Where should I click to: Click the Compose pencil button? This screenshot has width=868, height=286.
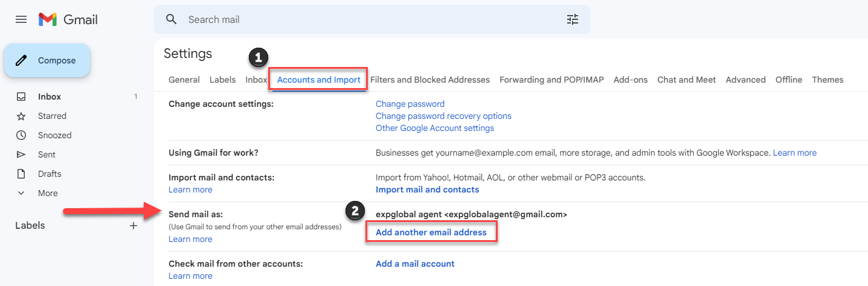click(x=47, y=60)
